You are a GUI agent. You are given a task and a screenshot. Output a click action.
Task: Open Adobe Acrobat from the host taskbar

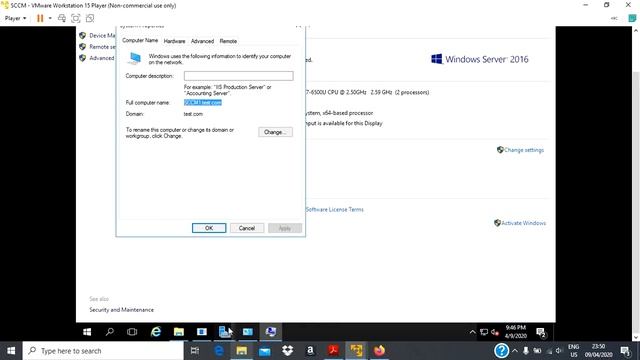[x=333, y=351]
